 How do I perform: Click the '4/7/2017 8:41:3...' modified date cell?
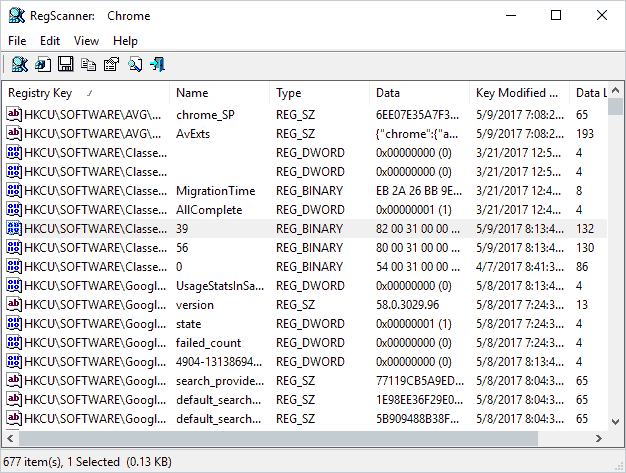[520, 267]
